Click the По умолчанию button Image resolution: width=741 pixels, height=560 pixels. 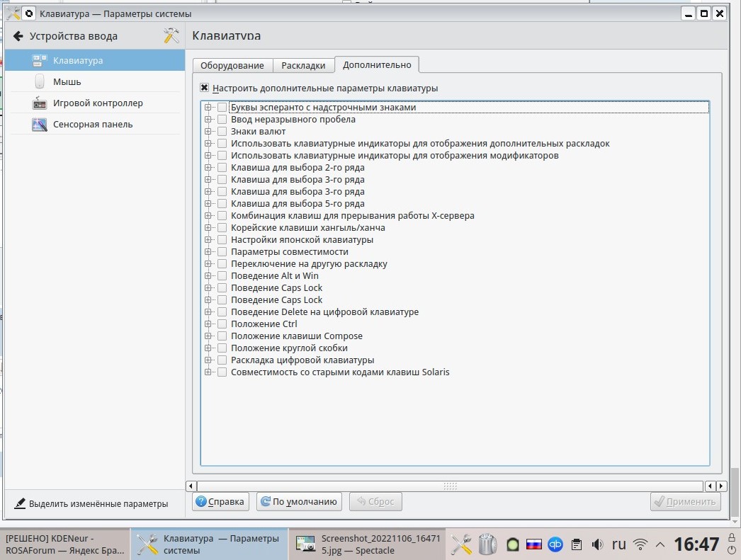(299, 501)
